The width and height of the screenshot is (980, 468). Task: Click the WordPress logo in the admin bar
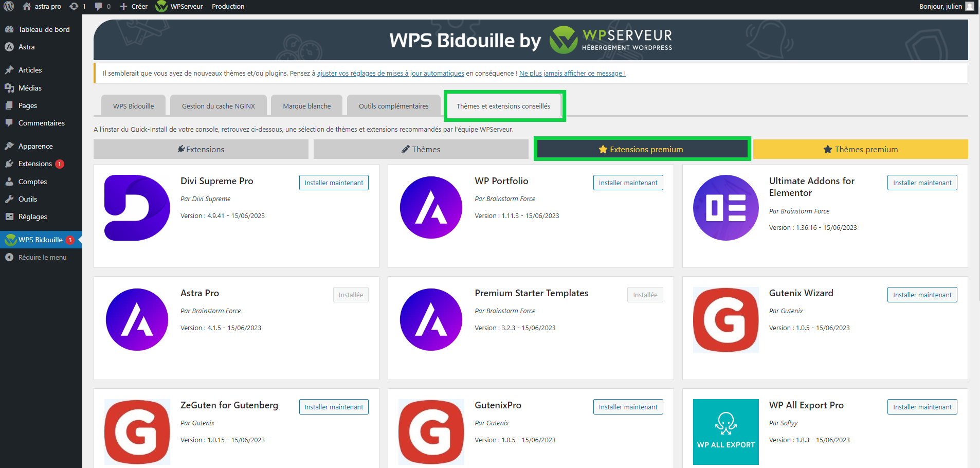coord(9,6)
